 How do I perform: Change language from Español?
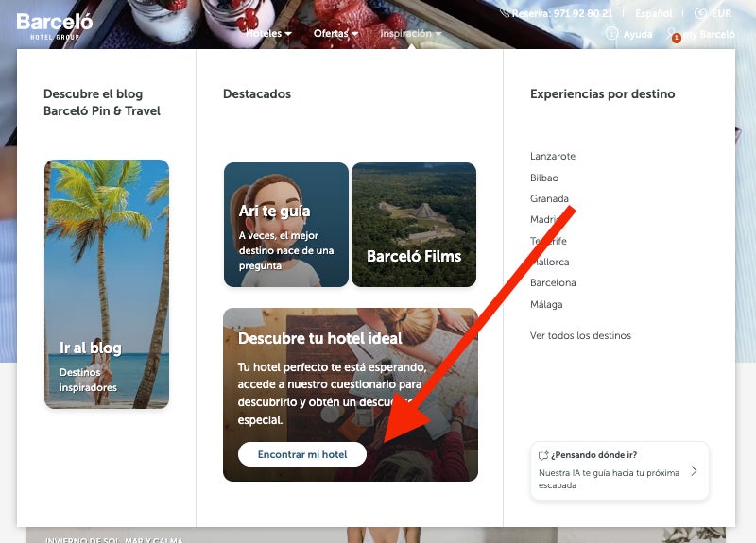point(653,13)
